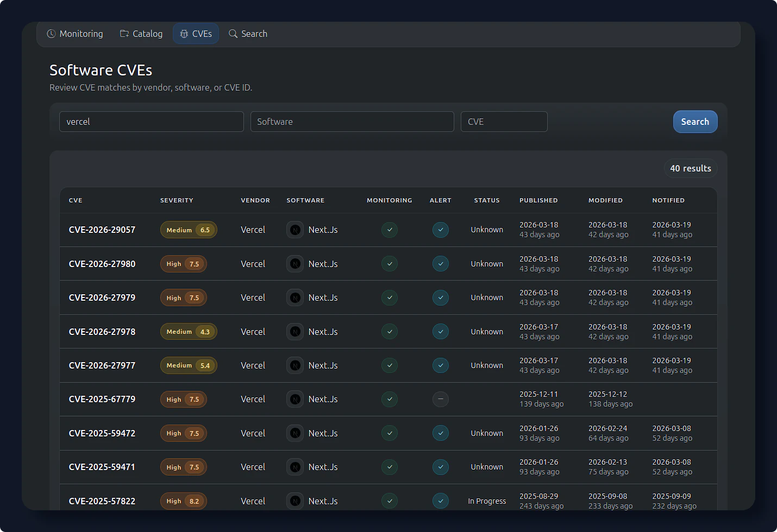Open CVE-2025-59471 entry
Image resolution: width=777 pixels, height=532 pixels.
pos(102,467)
